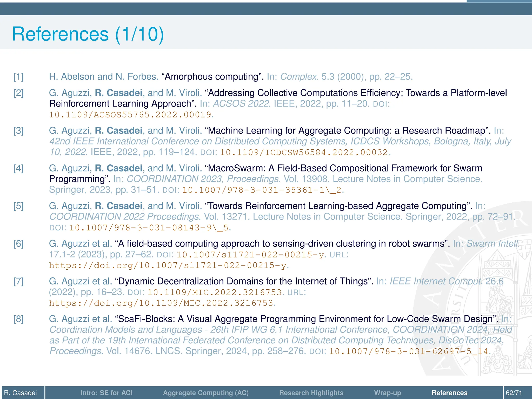Click venue 'COORDINATION 2023, Proceedings'

202,179
